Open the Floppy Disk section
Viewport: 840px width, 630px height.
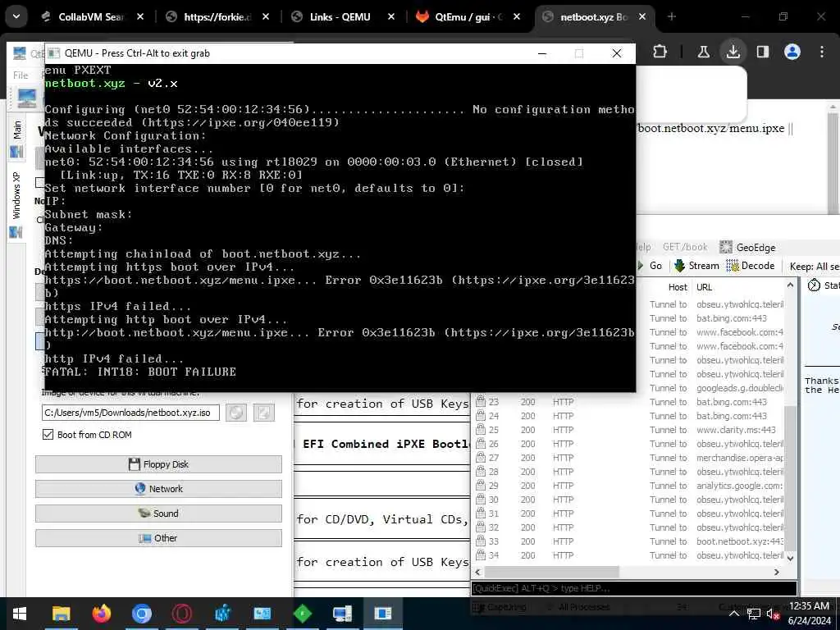[x=158, y=464]
